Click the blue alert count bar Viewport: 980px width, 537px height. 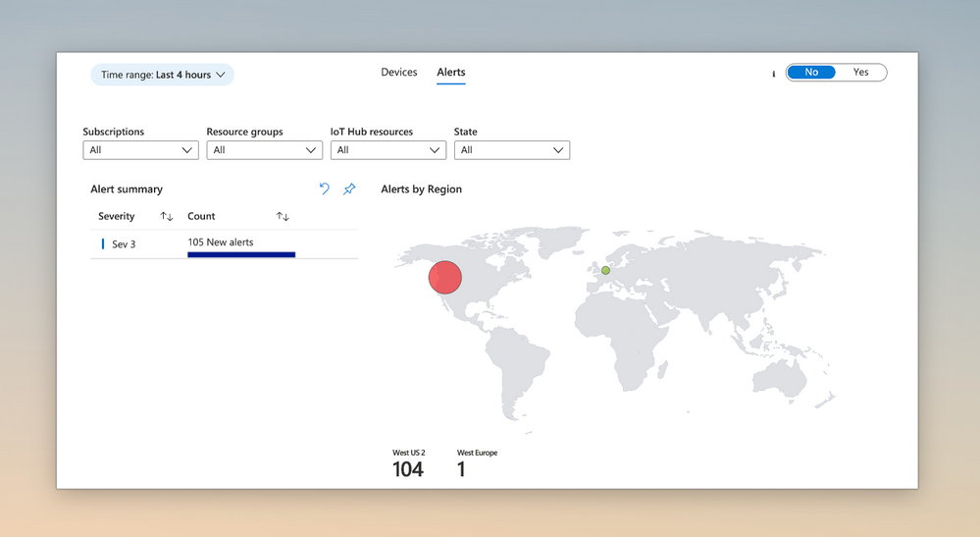point(241,254)
